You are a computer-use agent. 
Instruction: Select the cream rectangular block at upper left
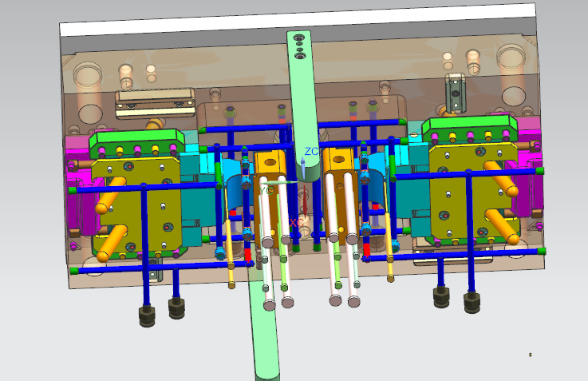(156, 103)
